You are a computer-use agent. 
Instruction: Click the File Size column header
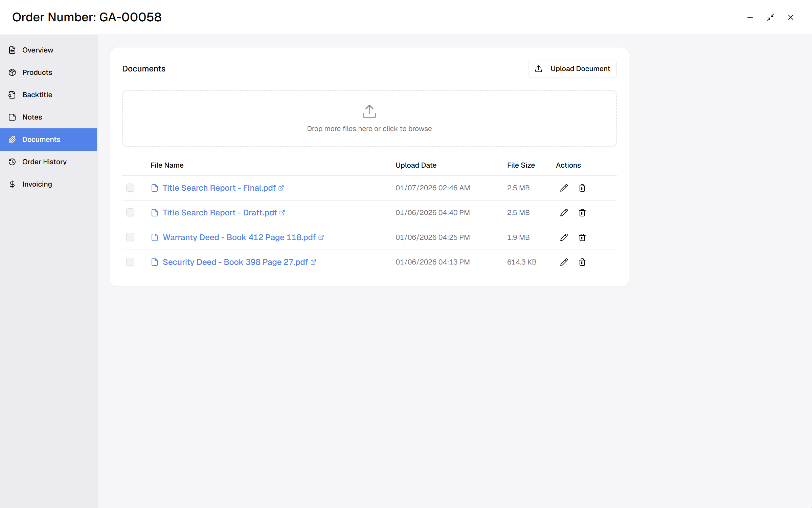(x=521, y=165)
